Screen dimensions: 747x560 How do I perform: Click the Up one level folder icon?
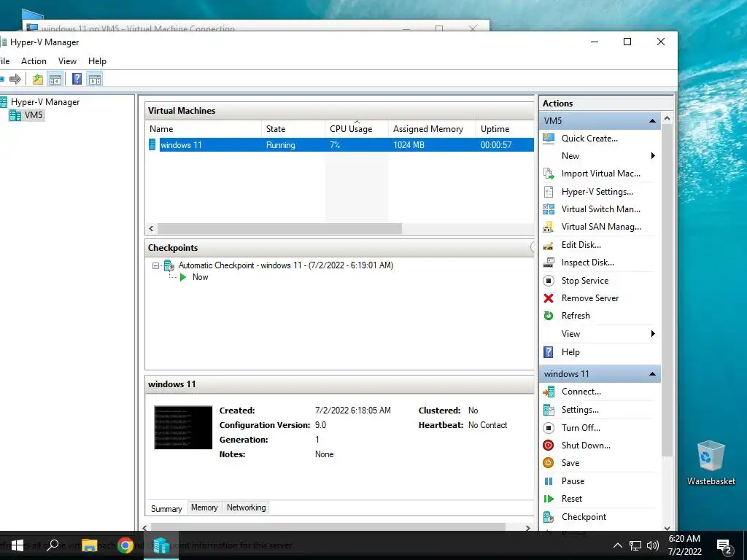(x=38, y=79)
